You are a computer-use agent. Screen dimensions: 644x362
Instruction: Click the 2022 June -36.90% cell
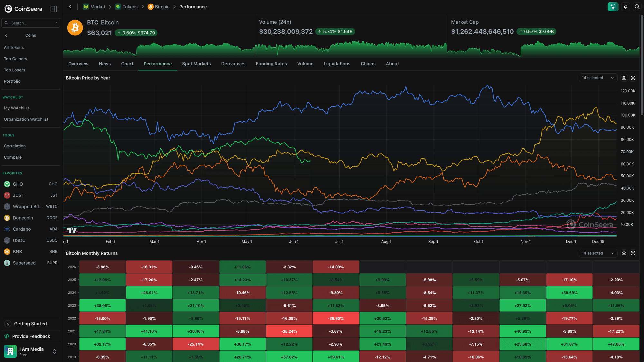click(336, 318)
